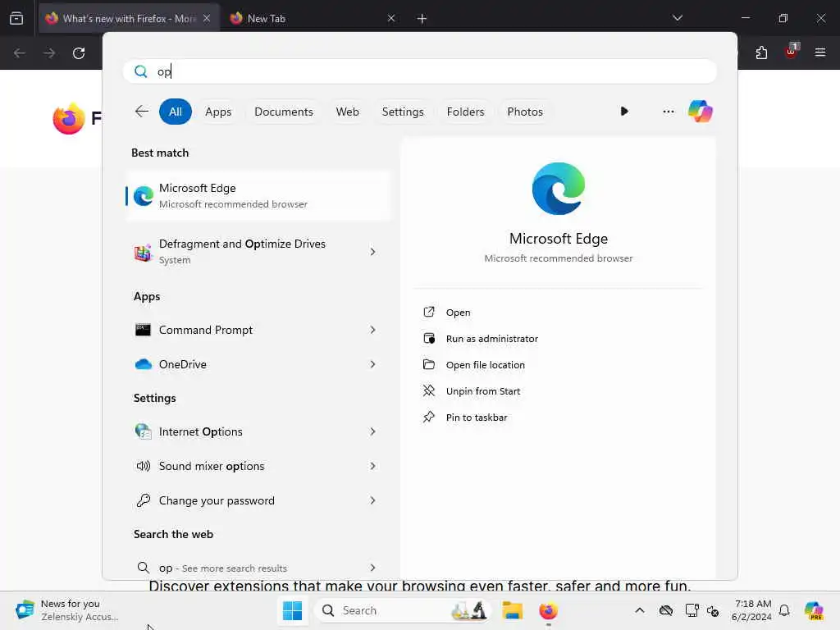Image resolution: width=840 pixels, height=630 pixels.
Task: Click the Copilot preview icon on the taskbar
Action: tap(814, 610)
